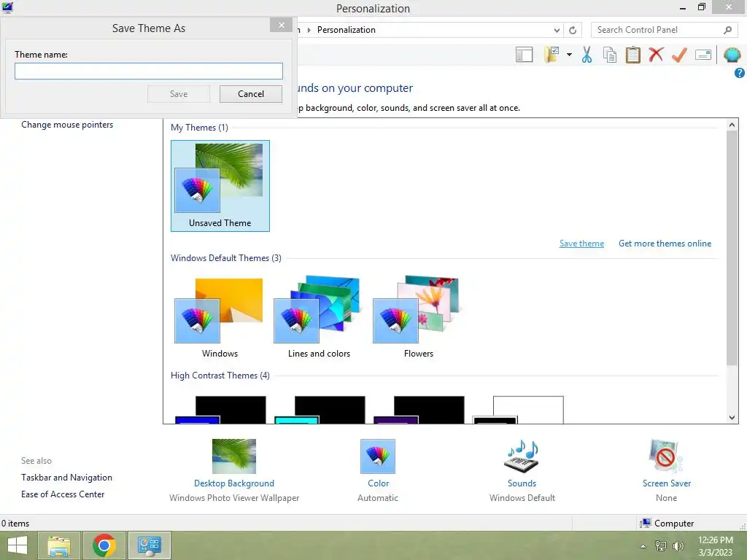This screenshot has width=747, height=560.
Task: Click the refresh button beside address bar
Action: click(573, 30)
